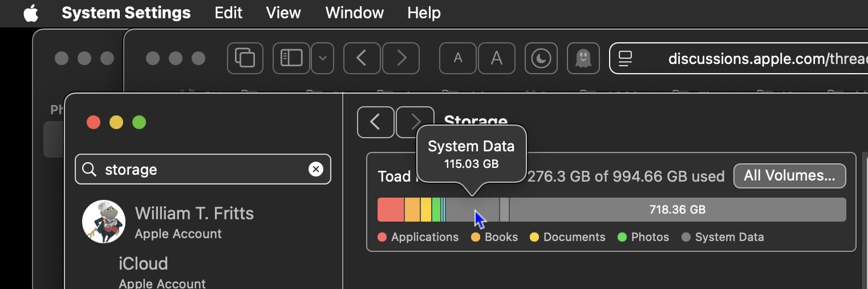
Task: Click the All Volumes... button
Action: tap(789, 175)
